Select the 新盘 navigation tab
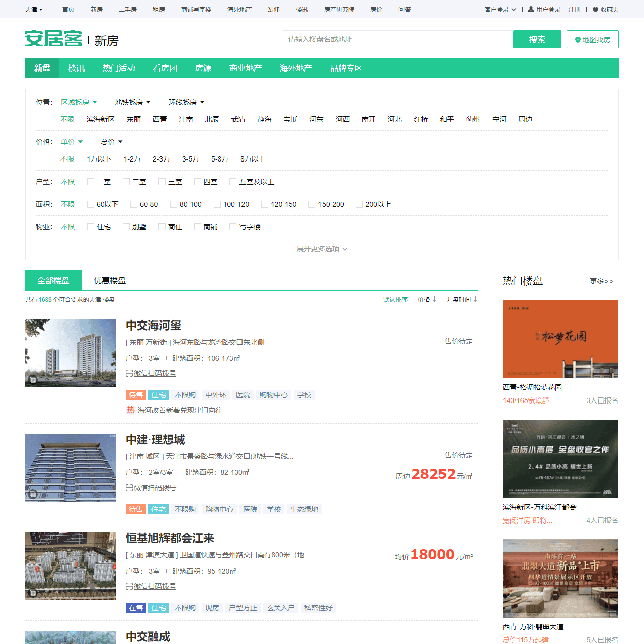 42,68
